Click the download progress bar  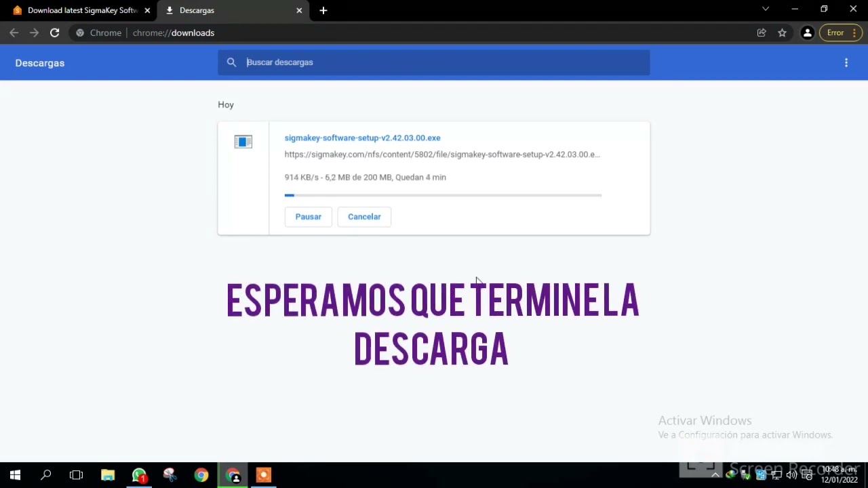click(x=443, y=195)
